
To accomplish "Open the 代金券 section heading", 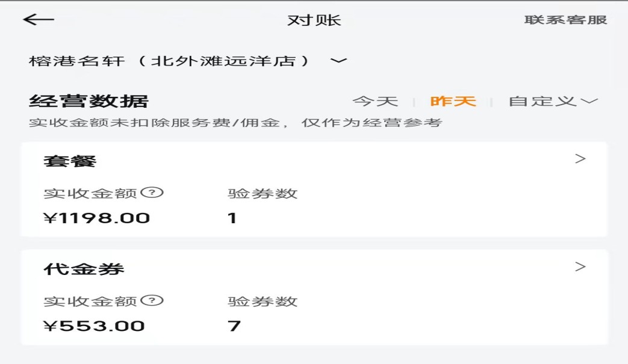I will [x=84, y=269].
